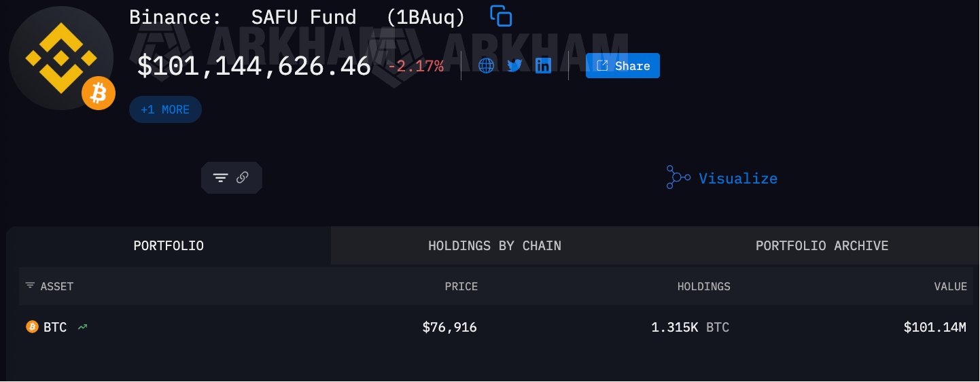Viewport: 980px width, 382px height.
Task: Click the filter lines icon
Action: click(x=220, y=178)
